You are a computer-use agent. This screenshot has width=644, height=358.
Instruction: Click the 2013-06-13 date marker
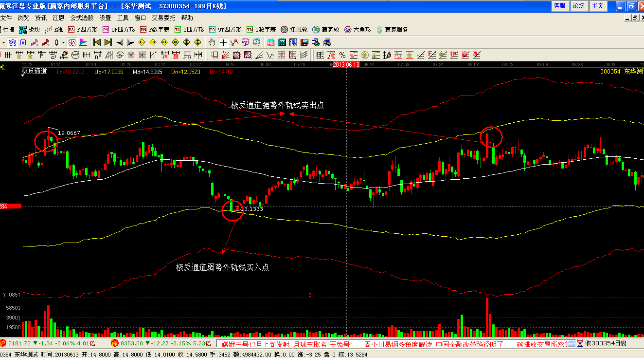point(346,64)
